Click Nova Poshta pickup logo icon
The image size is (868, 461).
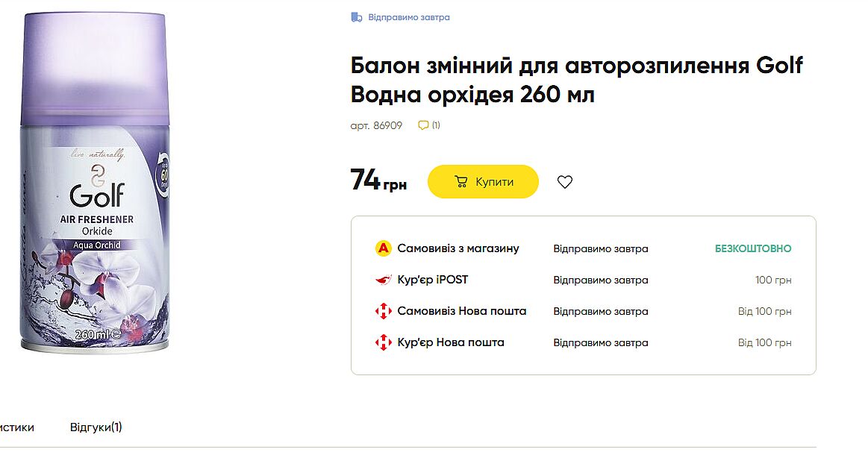click(383, 312)
